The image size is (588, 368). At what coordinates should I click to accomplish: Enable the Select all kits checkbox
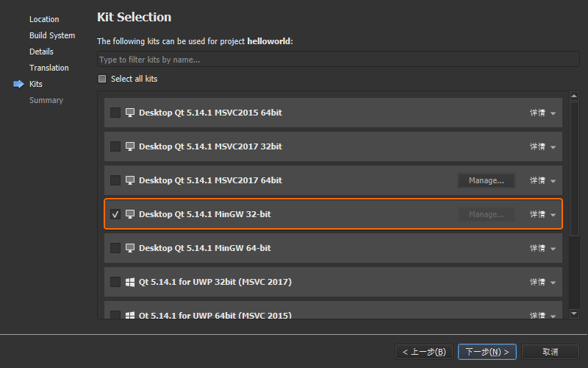103,79
